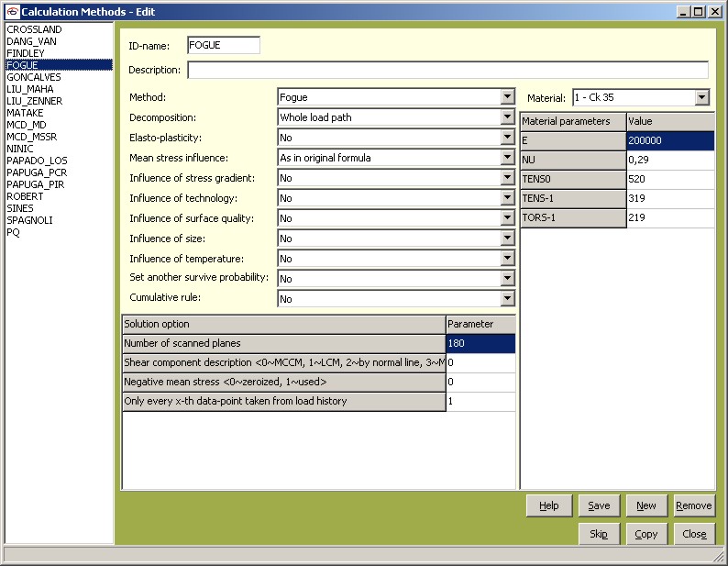728x566 pixels.
Task: Focus the ID-name field containing FOGUE
Action: pos(224,45)
